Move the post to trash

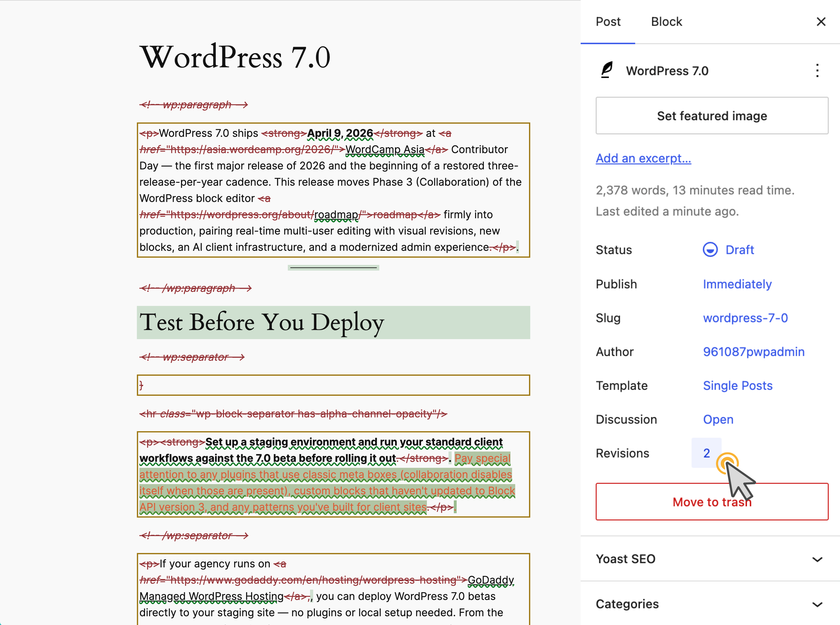coord(712,502)
